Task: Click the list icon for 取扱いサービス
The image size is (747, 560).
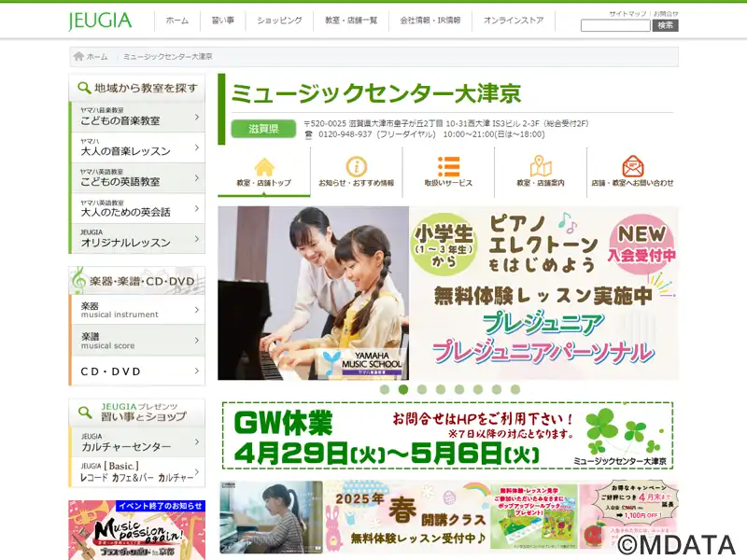Action: click(x=448, y=167)
